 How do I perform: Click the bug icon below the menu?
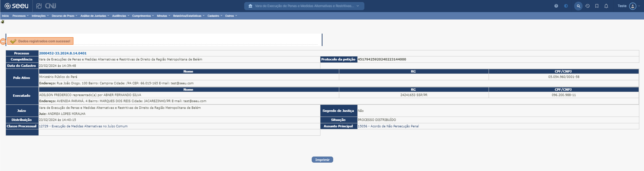(3, 22)
